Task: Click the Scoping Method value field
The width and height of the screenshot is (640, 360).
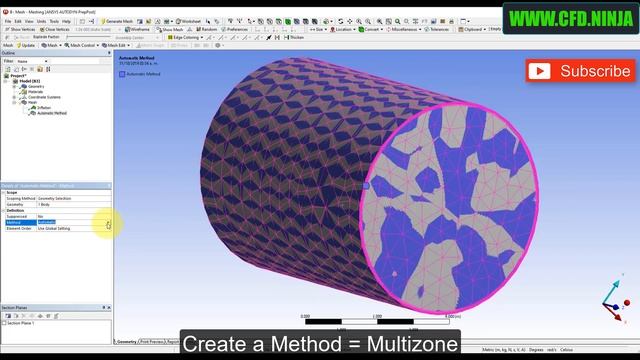Action: [73, 198]
